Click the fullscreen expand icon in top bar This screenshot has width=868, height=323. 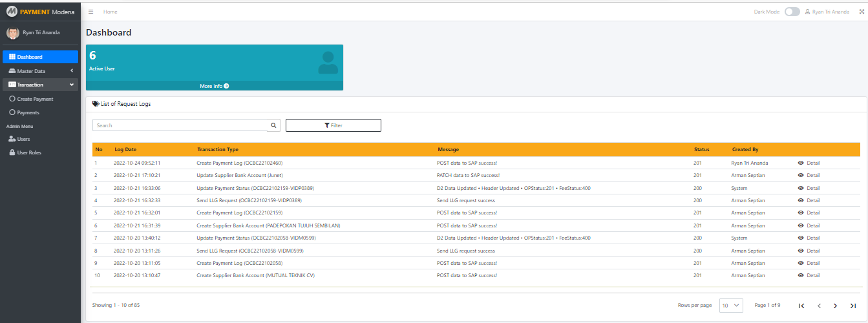coord(861,12)
